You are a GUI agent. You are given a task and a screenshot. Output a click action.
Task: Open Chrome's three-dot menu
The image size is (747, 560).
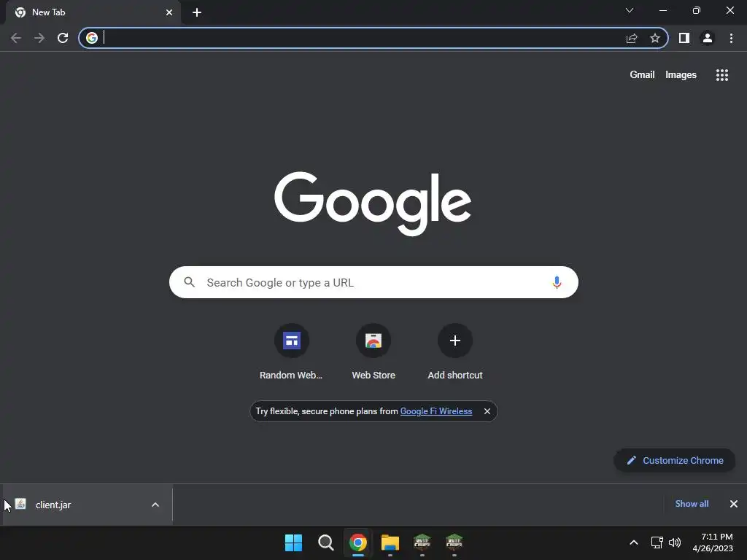click(x=731, y=38)
